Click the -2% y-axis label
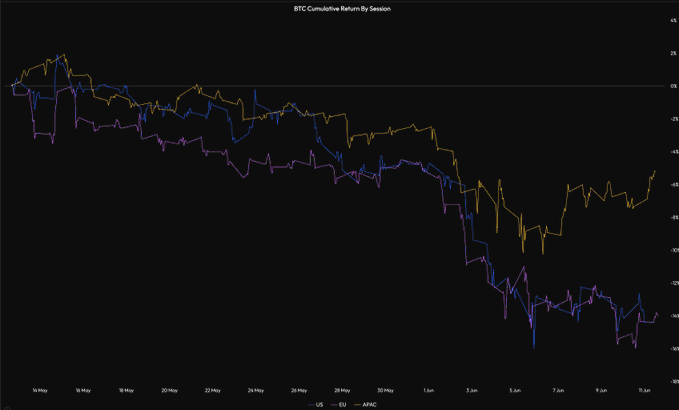679x410 pixels. point(674,119)
